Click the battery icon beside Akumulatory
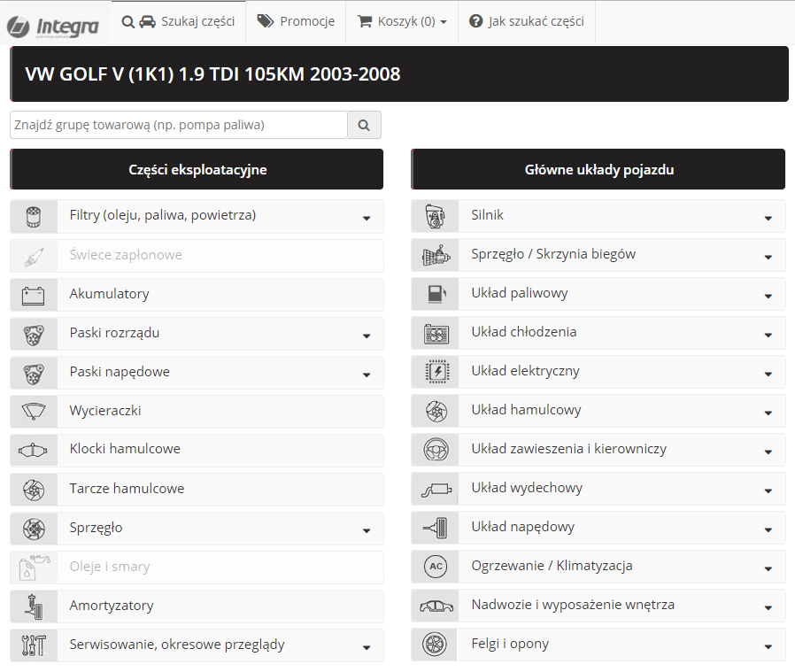Screen dimensions: 795x672 [34, 295]
